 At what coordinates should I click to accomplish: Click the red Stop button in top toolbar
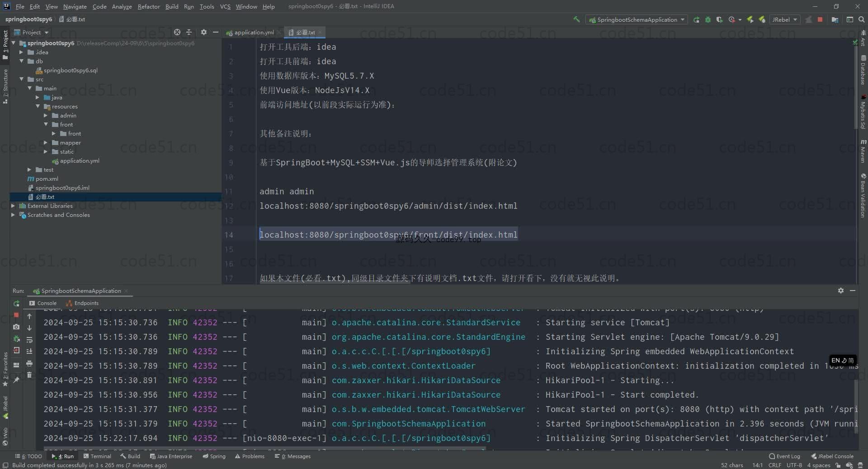click(820, 19)
